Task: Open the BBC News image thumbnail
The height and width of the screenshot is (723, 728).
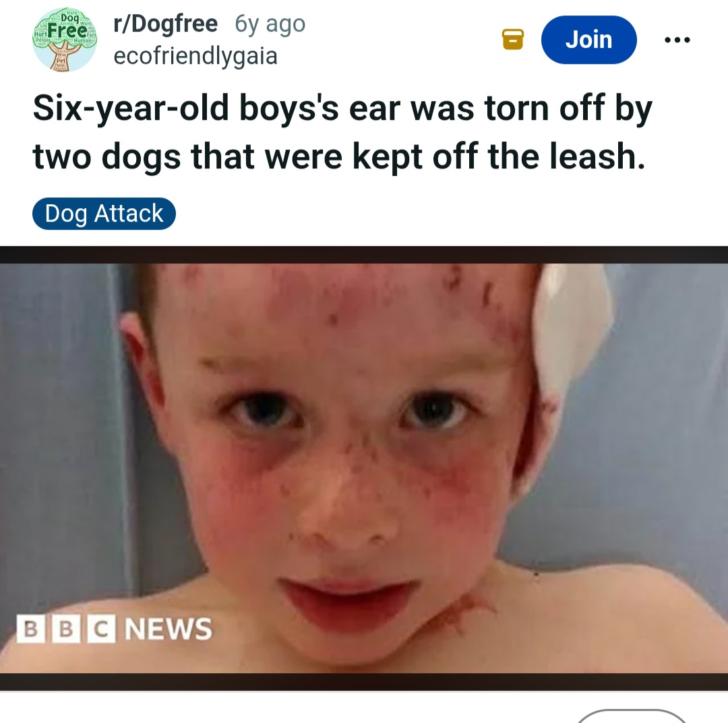Action: point(364,469)
